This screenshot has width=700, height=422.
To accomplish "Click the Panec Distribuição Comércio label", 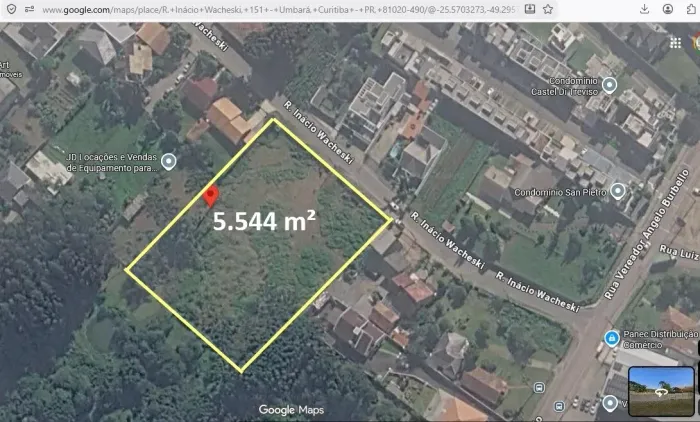I will [x=661, y=339].
